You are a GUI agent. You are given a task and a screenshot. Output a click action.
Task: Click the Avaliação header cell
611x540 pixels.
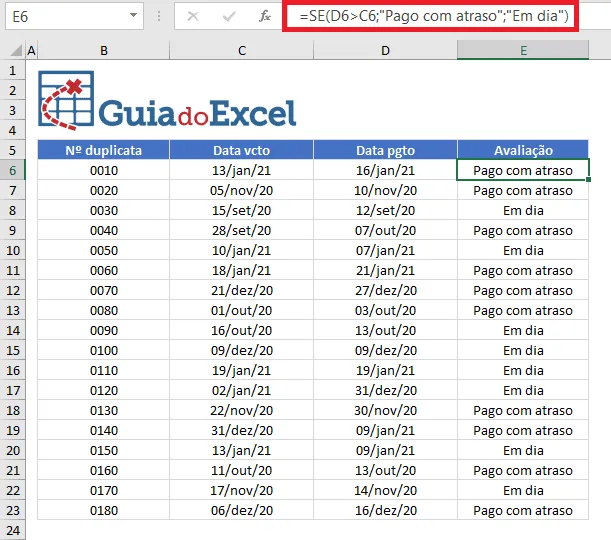(x=523, y=150)
